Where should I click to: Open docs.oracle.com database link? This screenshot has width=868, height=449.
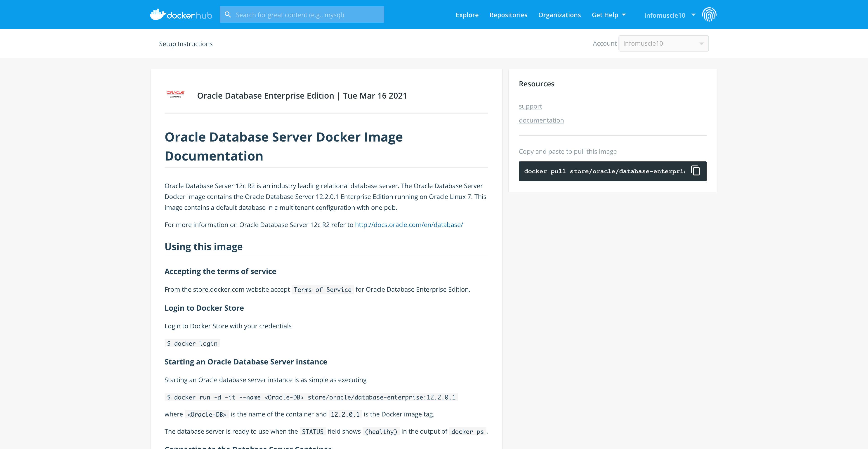(409, 225)
